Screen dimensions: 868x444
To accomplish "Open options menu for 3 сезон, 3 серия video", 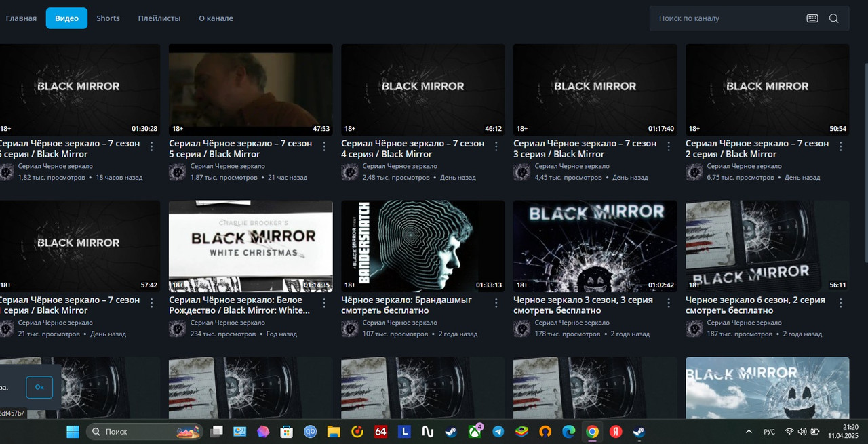I will click(669, 303).
